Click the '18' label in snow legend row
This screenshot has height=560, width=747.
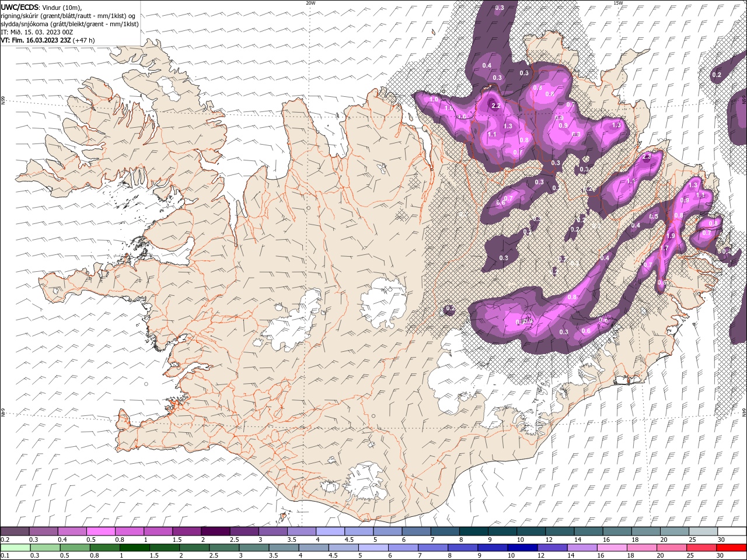635,540
